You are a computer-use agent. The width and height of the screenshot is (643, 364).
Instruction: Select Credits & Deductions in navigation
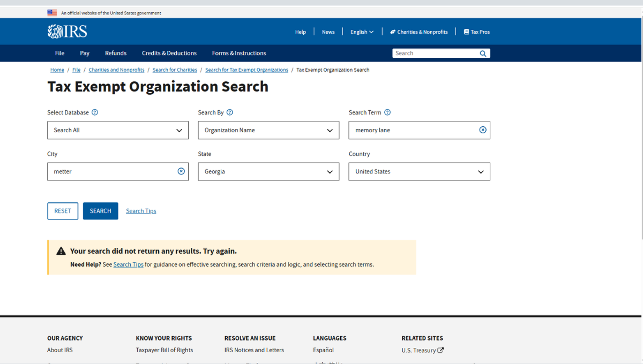point(169,53)
